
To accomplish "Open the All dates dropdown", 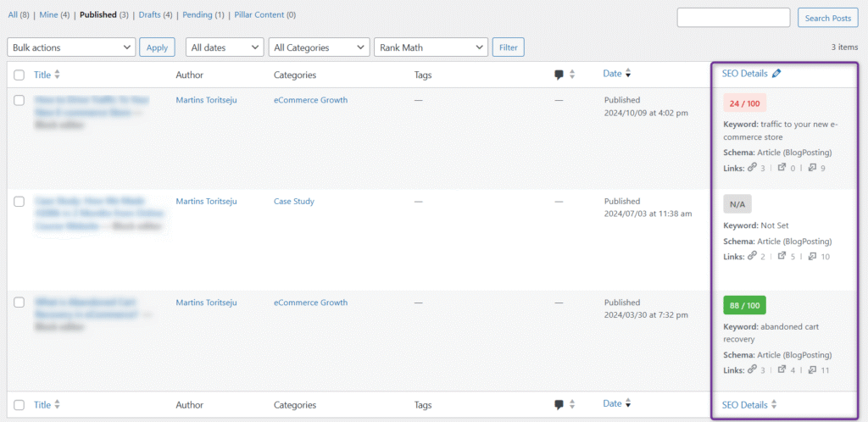I will 224,47.
